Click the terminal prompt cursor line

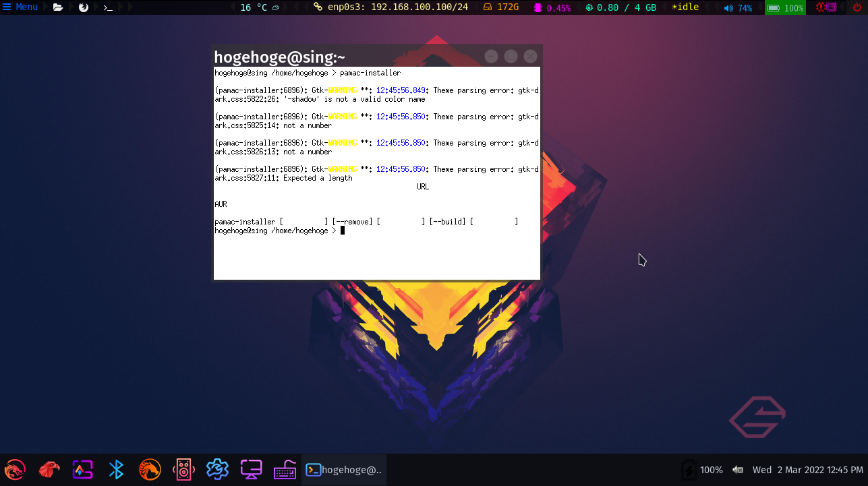[279, 231]
